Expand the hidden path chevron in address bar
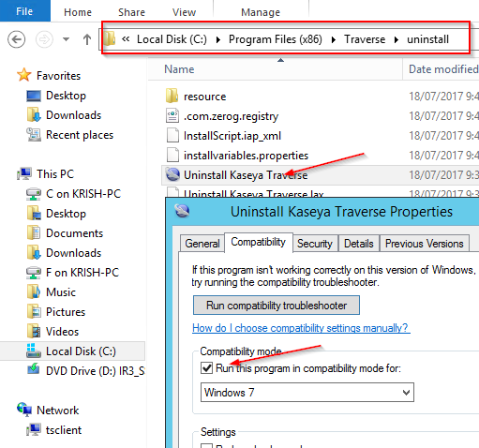The height and width of the screenshot is (448, 479). tap(126, 39)
